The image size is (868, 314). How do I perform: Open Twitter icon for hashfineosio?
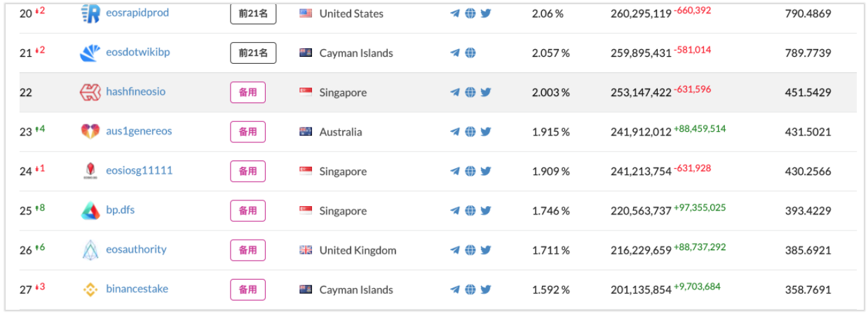486,92
